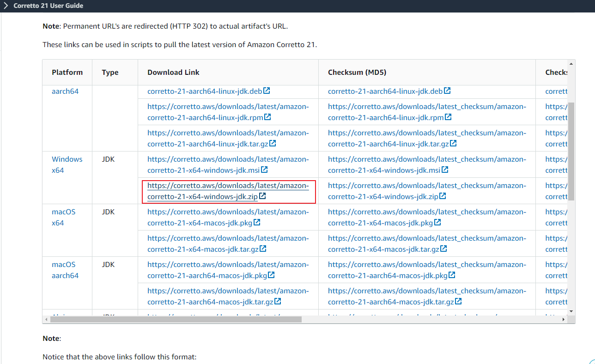The height and width of the screenshot is (364, 595).
Task: Click the table's vertical scrollbar thumb
Action: [x=571, y=152]
